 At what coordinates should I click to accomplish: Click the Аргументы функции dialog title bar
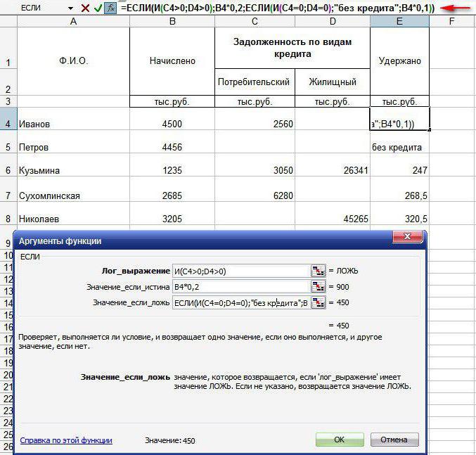[x=203, y=241]
